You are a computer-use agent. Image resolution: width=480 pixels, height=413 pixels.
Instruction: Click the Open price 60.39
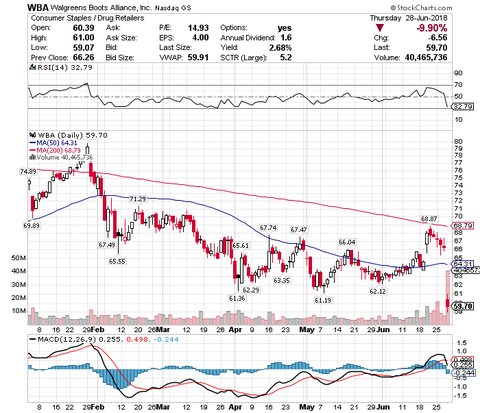click(84, 28)
